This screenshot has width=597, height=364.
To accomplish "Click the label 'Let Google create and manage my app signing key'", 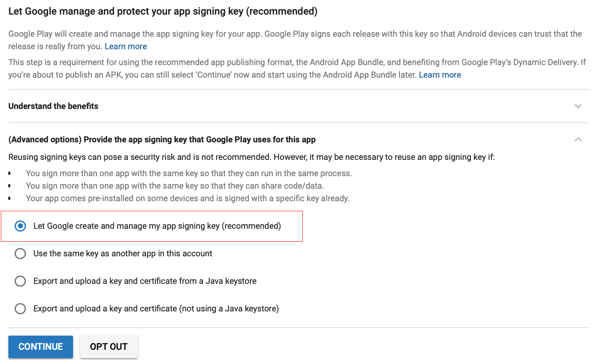I will 157,226.
